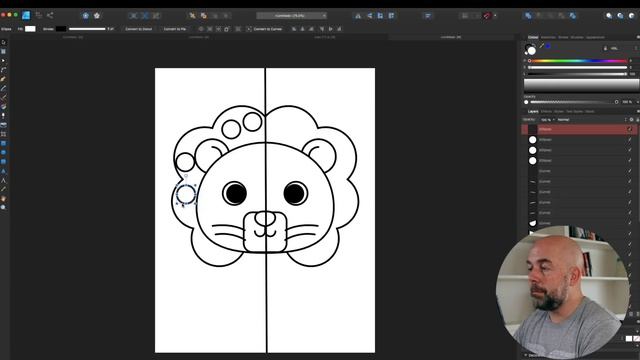This screenshot has height=360, width=640.
Task: Select the Pencil tool
Action: (x=4, y=88)
